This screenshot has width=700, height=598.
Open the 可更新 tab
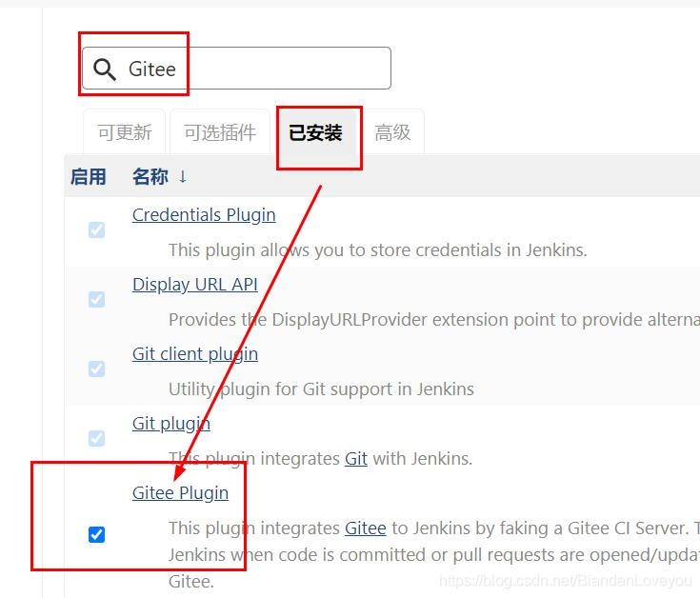pos(125,132)
